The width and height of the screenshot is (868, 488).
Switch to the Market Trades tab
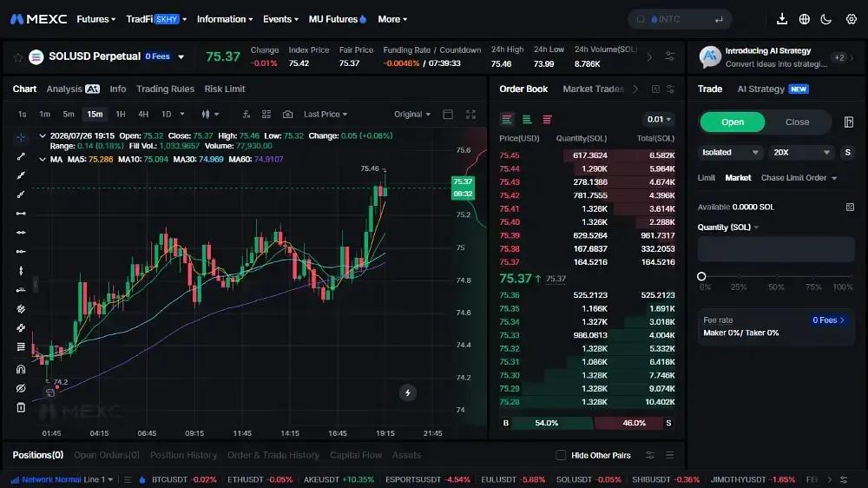(593, 89)
